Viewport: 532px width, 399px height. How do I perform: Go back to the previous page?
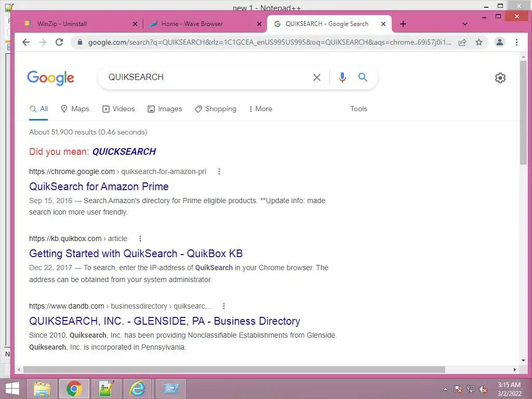point(26,42)
